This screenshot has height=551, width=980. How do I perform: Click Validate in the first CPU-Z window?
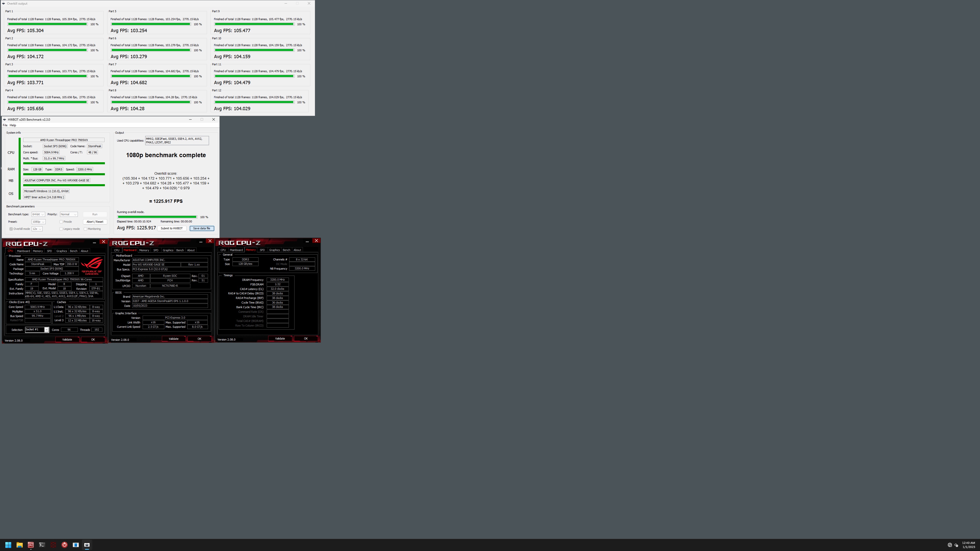click(67, 340)
